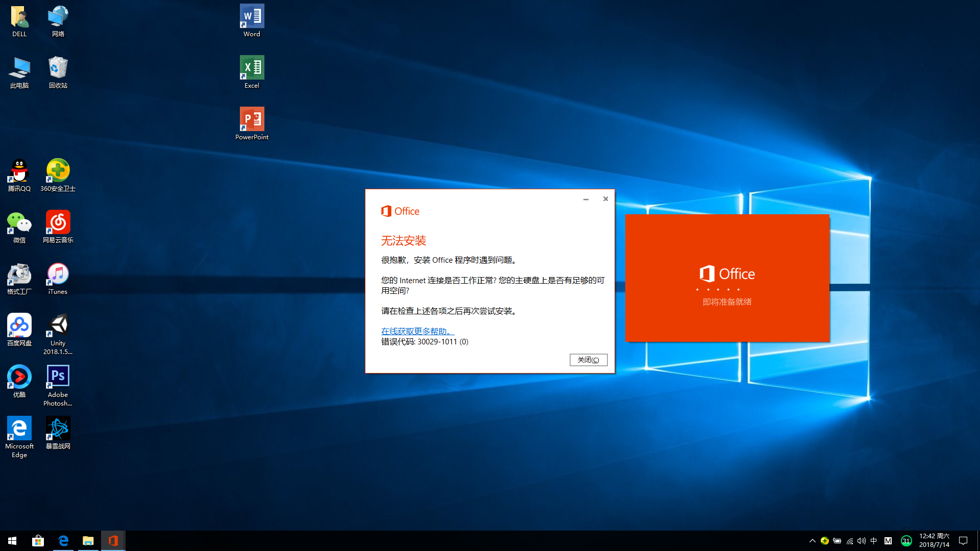Open the battery status tray icon
This screenshot has width=980, height=551.
(x=837, y=541)
